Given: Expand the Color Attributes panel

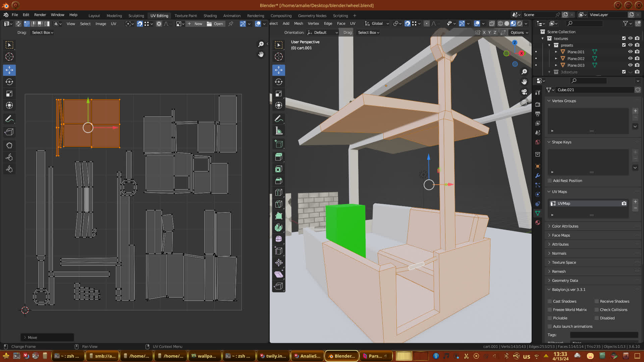Looking at the screenshot, I should point(565,226).
